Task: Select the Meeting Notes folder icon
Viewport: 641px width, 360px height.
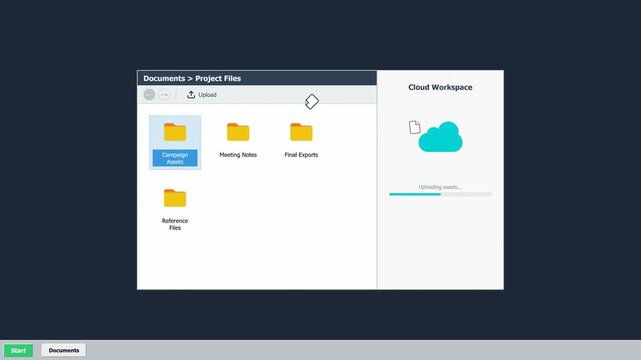Action: point(238,132)
